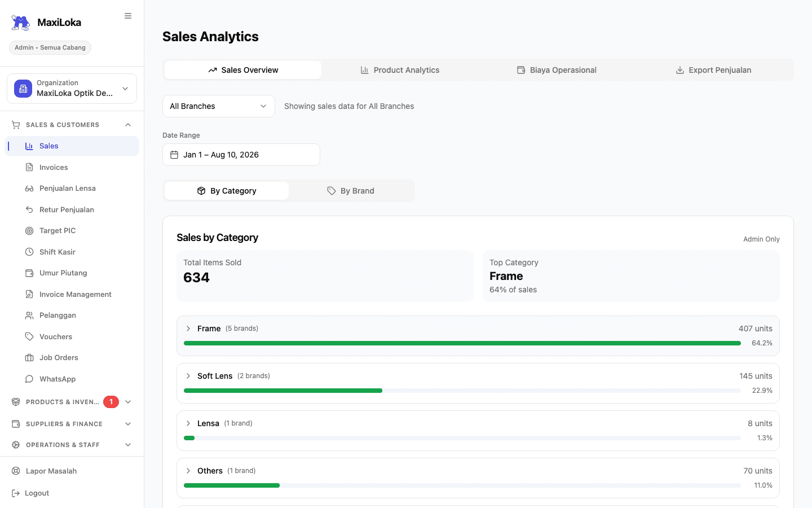Open Retur Penjualan page
This screenshot has width=812, height=508.
click(72, 209)
